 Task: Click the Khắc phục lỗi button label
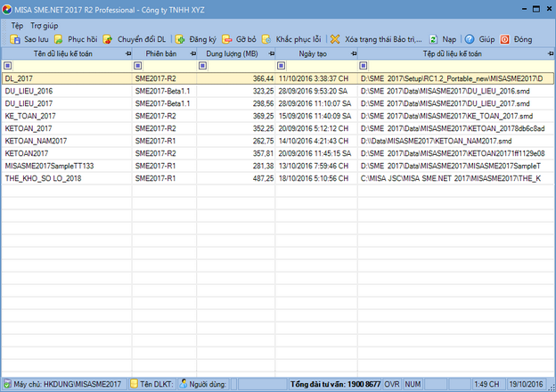coord(298,39)
